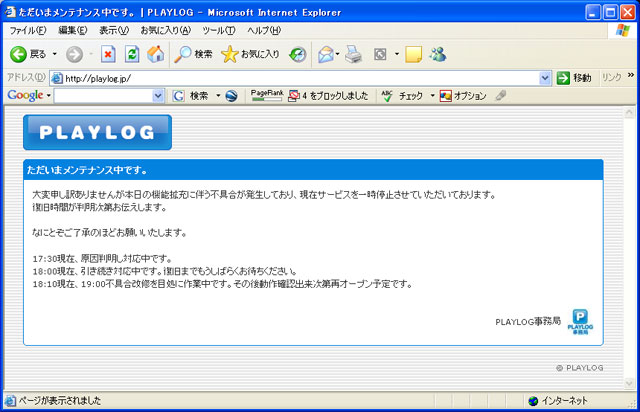Click the IE icon in the title bar

click(10, 12)
